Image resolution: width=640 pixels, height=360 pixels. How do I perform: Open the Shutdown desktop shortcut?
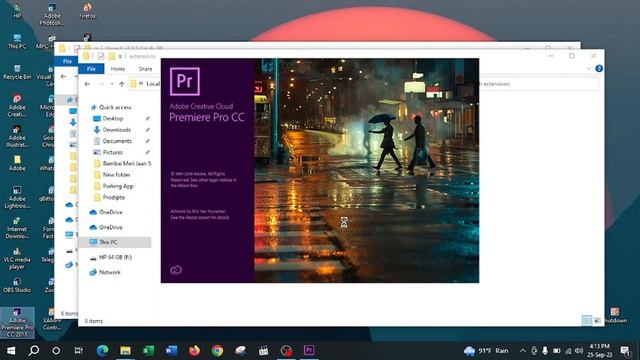tap(615, 316)
